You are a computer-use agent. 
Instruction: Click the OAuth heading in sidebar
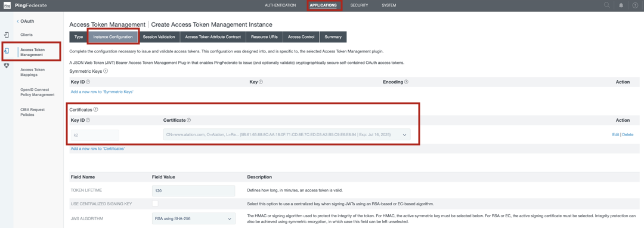coord(27,21)
